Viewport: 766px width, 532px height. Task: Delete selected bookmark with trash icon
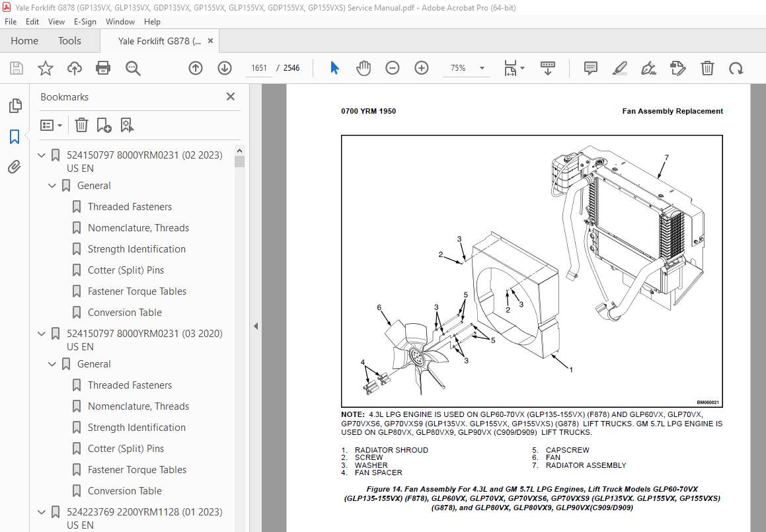coord(81,125)
